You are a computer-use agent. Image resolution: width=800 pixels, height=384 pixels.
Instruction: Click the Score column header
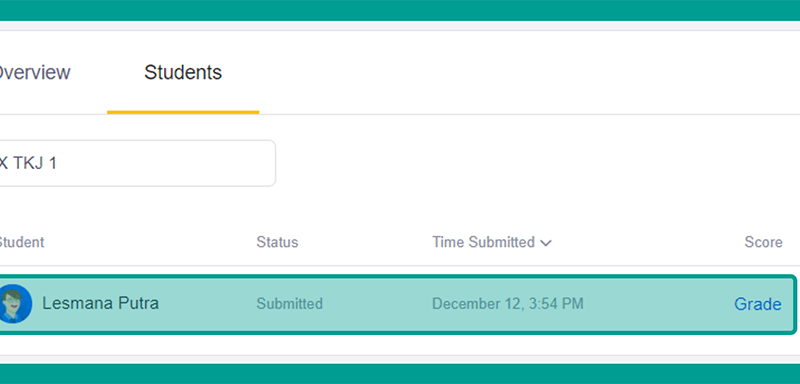763,242
